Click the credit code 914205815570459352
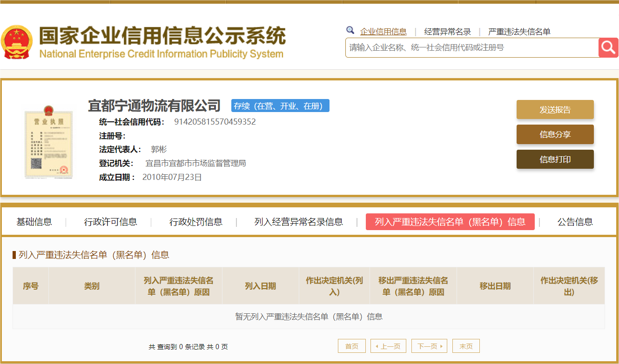This screenshot has height=364, width=619. point(215,122)
